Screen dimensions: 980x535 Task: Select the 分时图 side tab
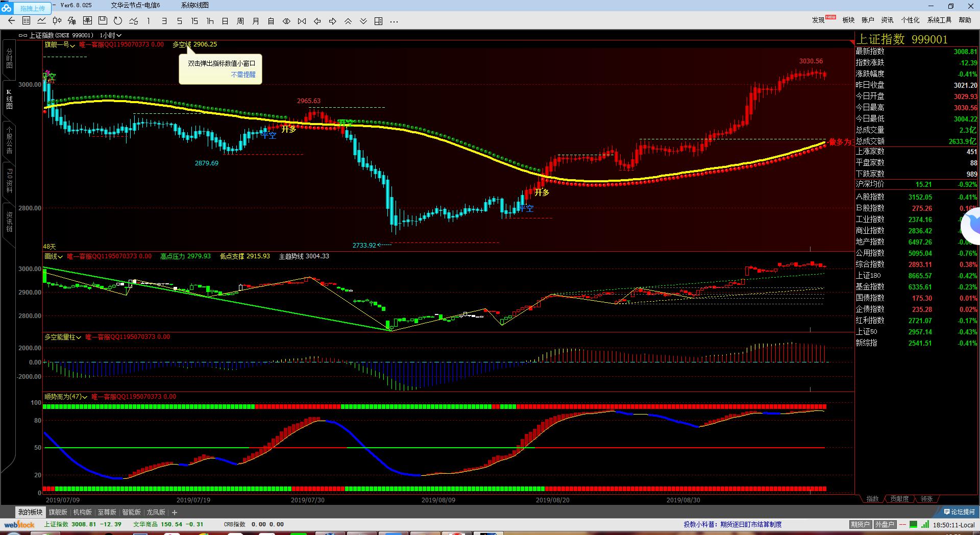coord(9,59)
